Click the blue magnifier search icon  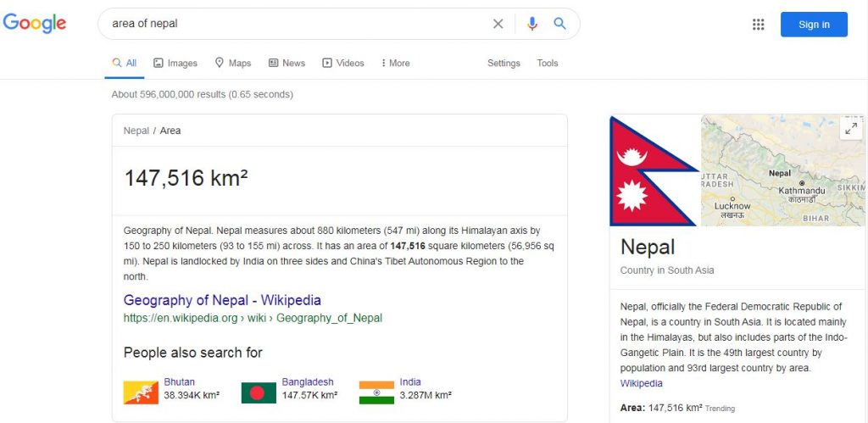(x=560, y=24)
